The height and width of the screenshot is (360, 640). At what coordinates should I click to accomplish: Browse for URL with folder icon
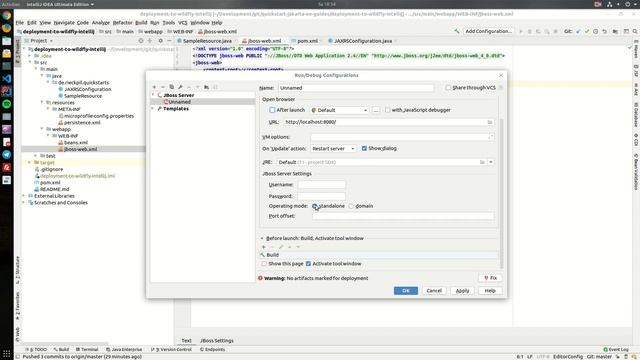[x=489, y=122]
